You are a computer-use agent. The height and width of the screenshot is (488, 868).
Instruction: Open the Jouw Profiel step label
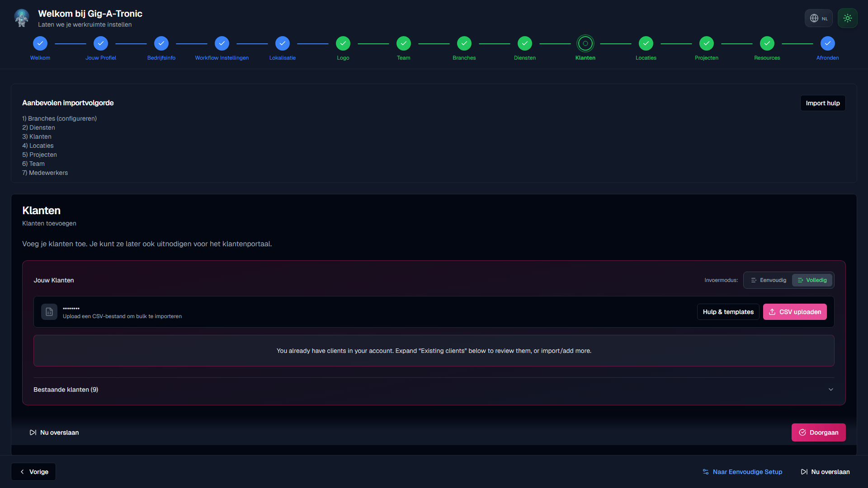tap(101, 58)
